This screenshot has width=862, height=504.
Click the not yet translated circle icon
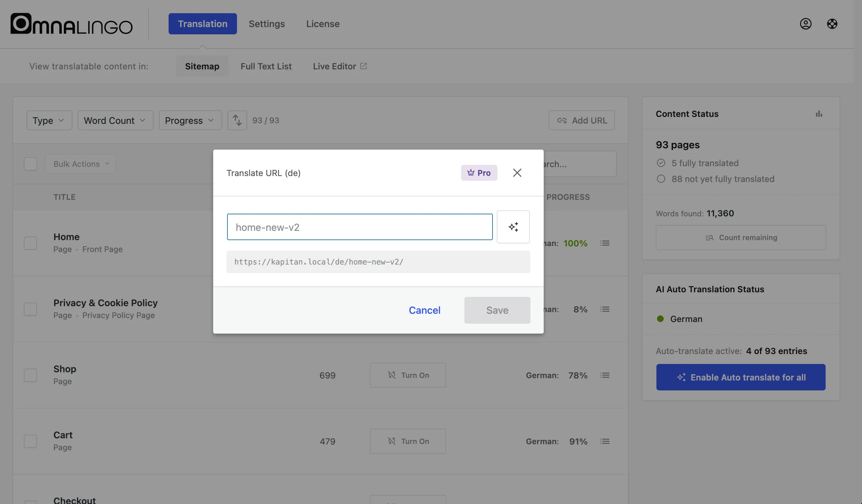[x=661, y=179]
